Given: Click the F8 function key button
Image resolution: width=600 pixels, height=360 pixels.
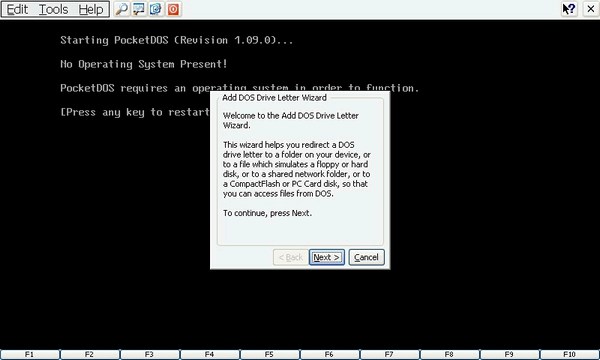Looking at the screenshot, I should [450, 354].
